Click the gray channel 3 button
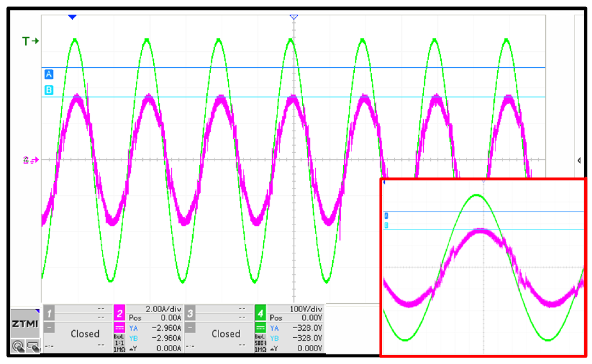The width and height of the screenshot is (592, 364). (190, 313)
